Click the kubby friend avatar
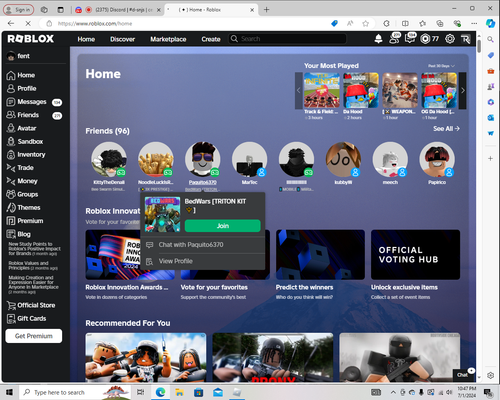Image resolution: width=500 pixels, height=400 pixels. (x=343, y=159)
